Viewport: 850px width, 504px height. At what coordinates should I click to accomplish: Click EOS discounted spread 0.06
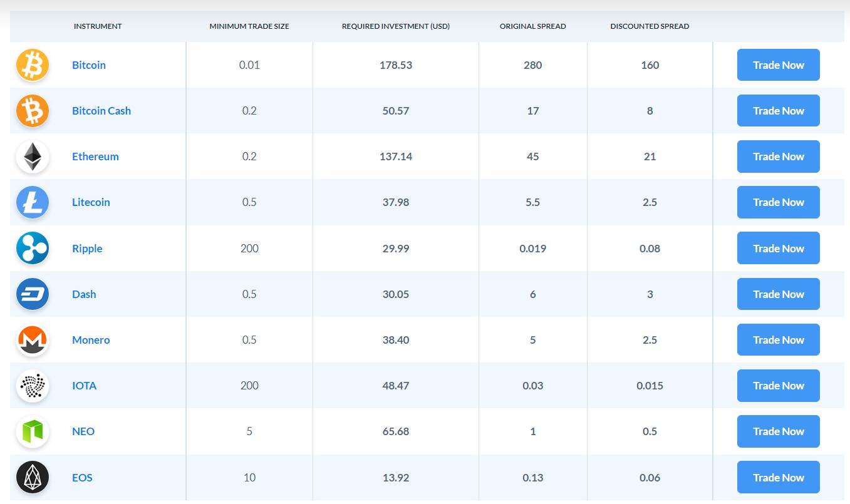click(650, 478)
